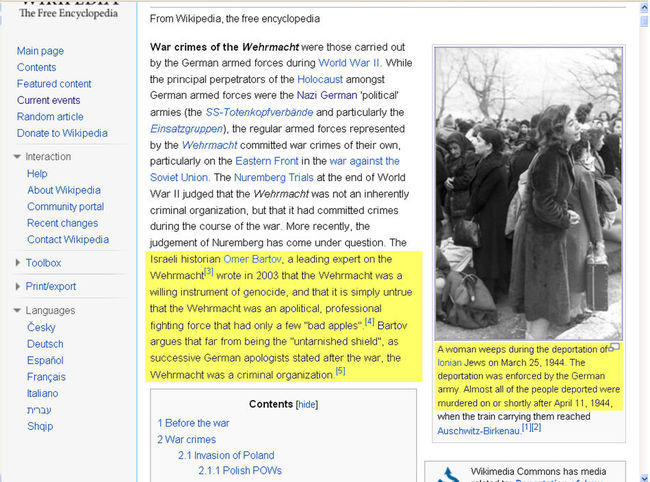Open Featured content in sidebar
Image resolution: width=650 pixels, height=482 pixels.
pyautogui.click(x=54, y=84)
